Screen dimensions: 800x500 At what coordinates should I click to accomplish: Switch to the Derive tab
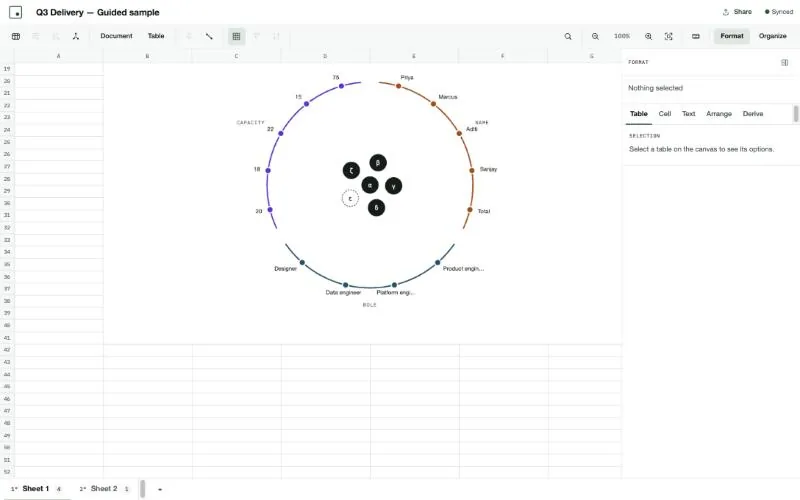[x=753, y=114]
